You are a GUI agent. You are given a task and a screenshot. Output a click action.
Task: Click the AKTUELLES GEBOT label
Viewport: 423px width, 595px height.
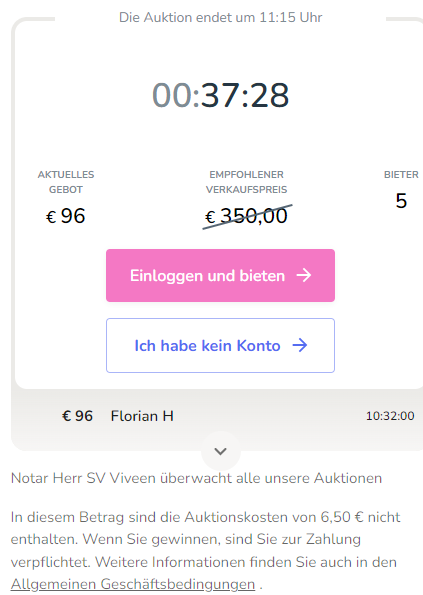tap(66, 182)
